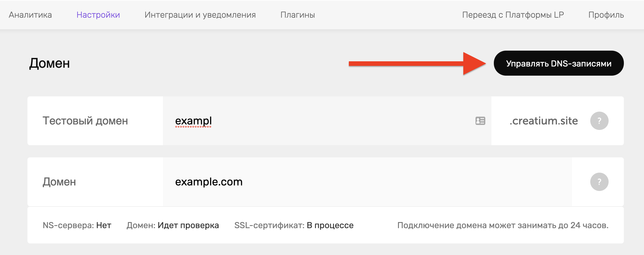644x255 pixels.
Task: Click NS-сервера: Нет status text
Action: pos(77,225)
